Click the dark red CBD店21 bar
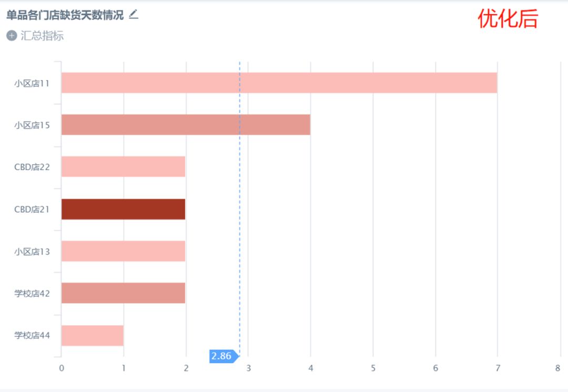 pyautogui.click(x=123, y=209)
